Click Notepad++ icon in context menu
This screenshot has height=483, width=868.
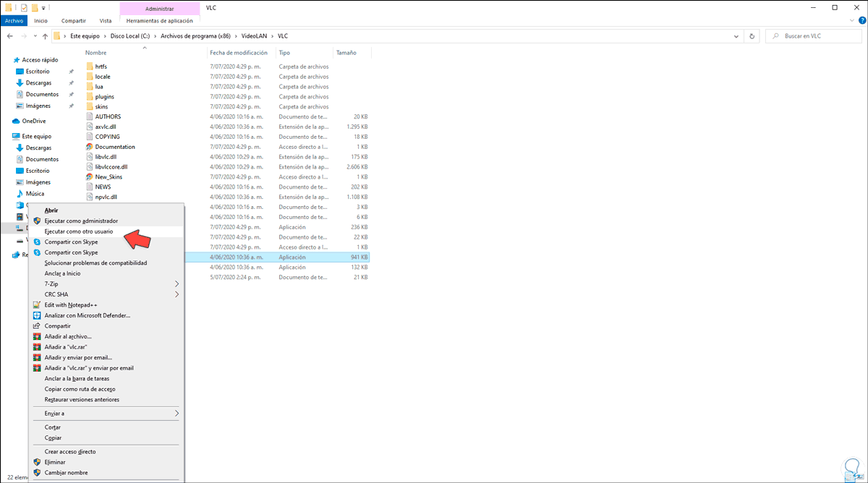[37, 305]
